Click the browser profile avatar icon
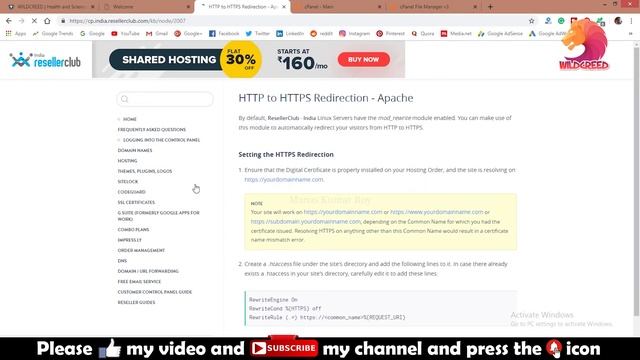 pyautogui.click(x=618, y=21)
